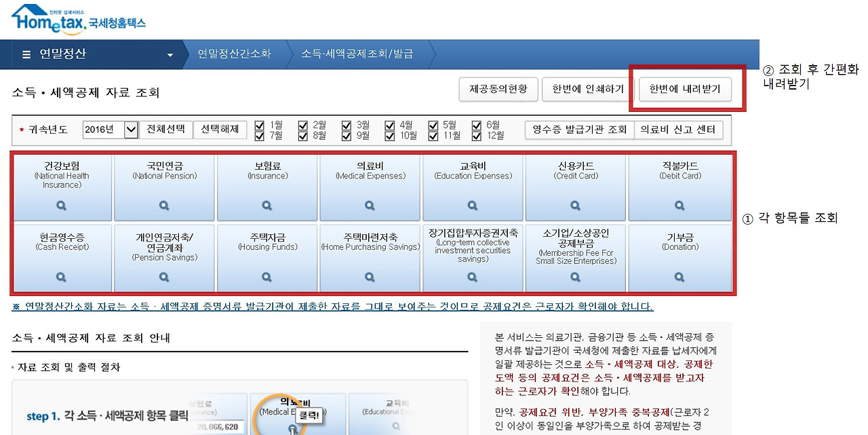Uncheck the 12월 checkbox

coord(477,135)
